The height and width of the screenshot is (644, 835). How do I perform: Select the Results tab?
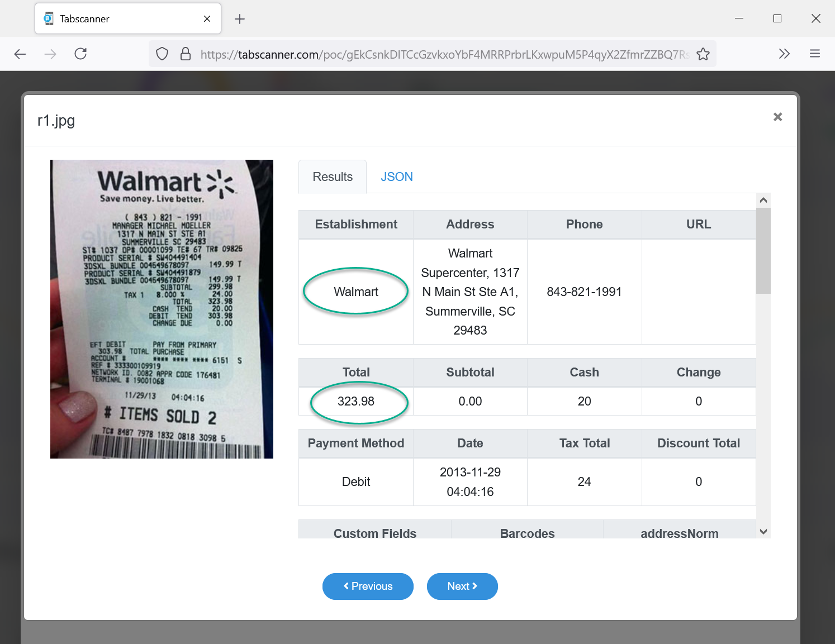(x=333, y=177)
